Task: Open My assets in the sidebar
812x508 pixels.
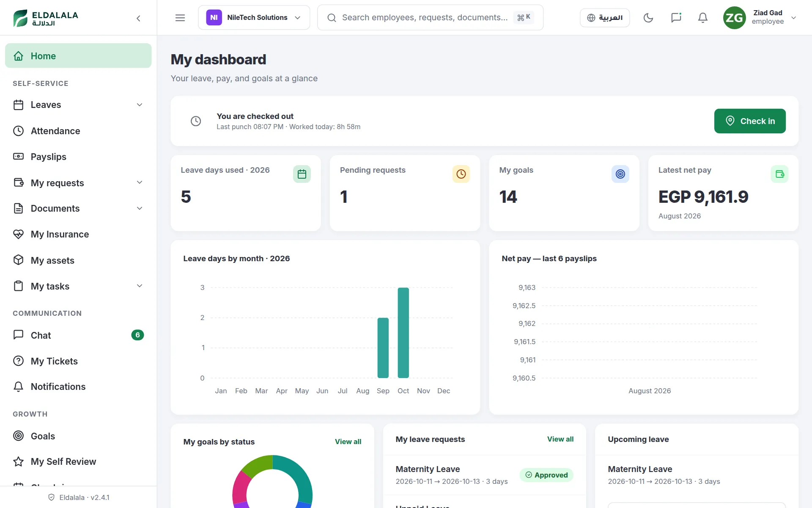Action: point(78,260)
